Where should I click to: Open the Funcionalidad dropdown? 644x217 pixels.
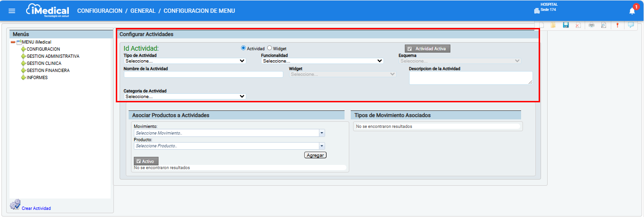(x=322, y=61)
